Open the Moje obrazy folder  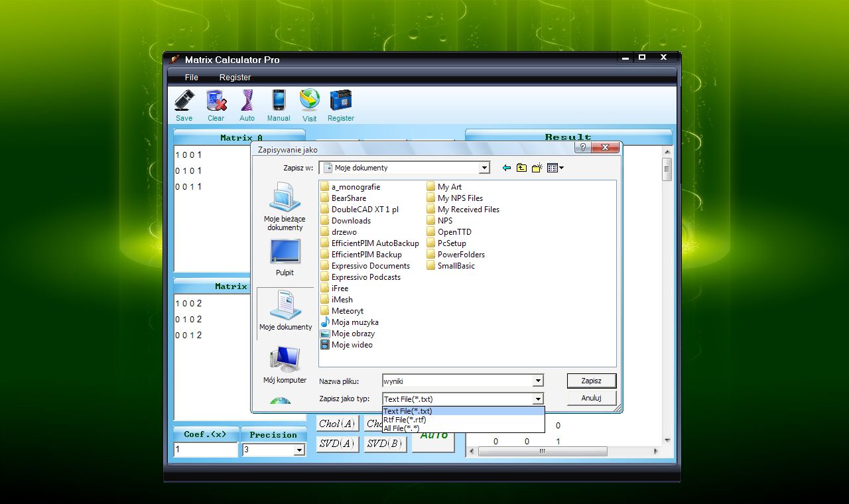pyautogui.click(x=348, y=334)
